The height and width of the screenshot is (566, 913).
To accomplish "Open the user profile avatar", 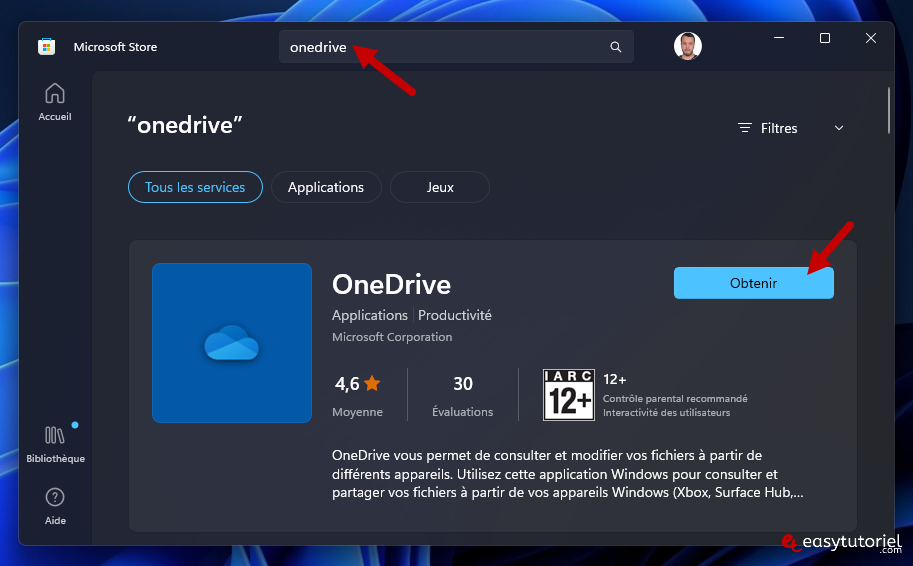I will point(688,46).
